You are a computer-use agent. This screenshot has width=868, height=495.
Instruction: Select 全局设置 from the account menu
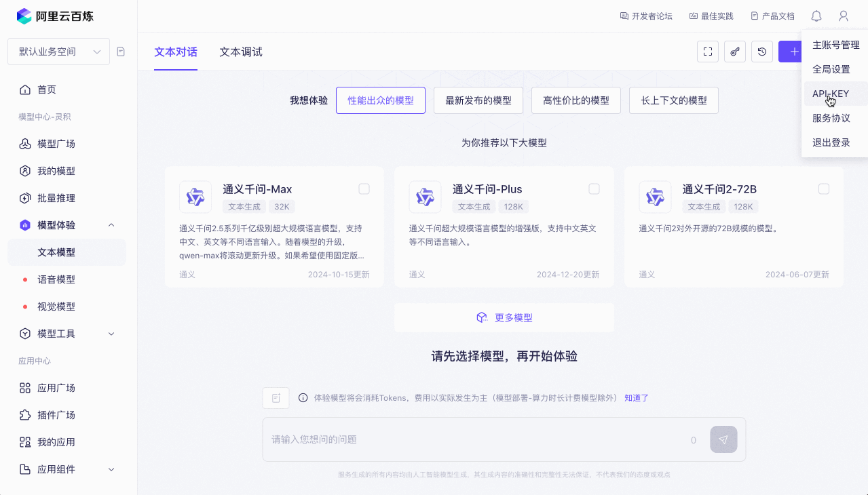tap(835, 69)
